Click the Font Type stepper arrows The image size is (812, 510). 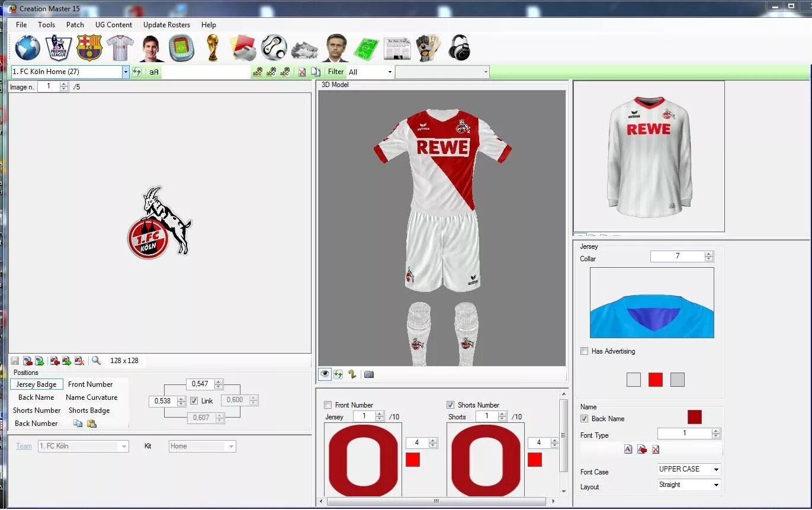point(715,434)
